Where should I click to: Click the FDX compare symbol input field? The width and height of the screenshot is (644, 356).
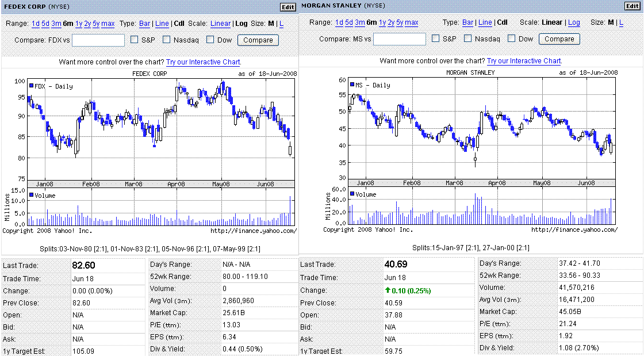[98, 40]
